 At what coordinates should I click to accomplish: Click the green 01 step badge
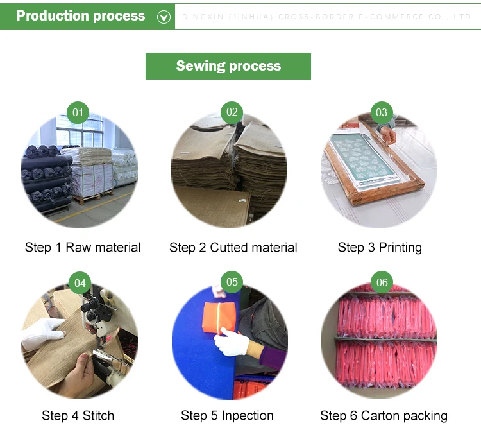(x=78, y=112)
